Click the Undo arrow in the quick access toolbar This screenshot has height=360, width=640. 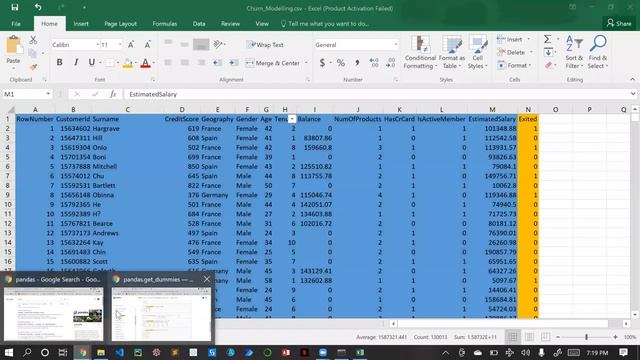pos(38,7)
